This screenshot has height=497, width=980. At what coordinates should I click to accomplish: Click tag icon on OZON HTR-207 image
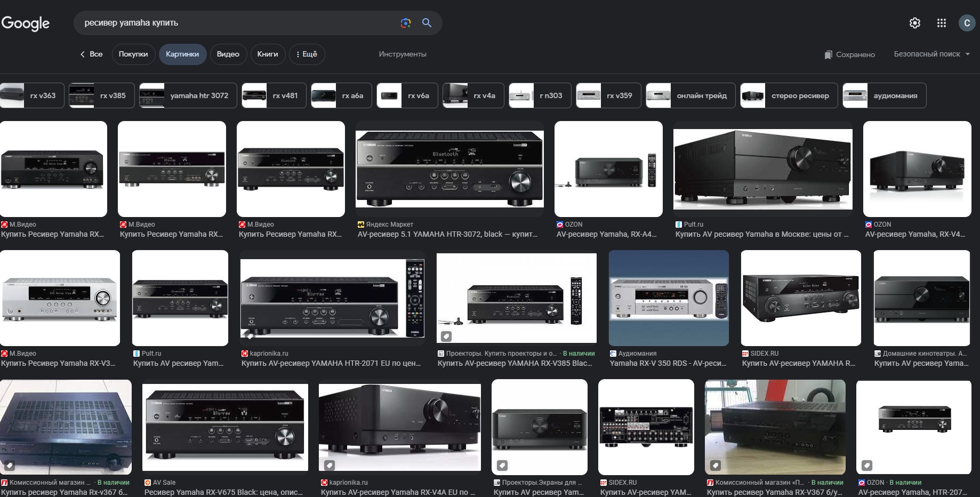click(x=867, y=466)
